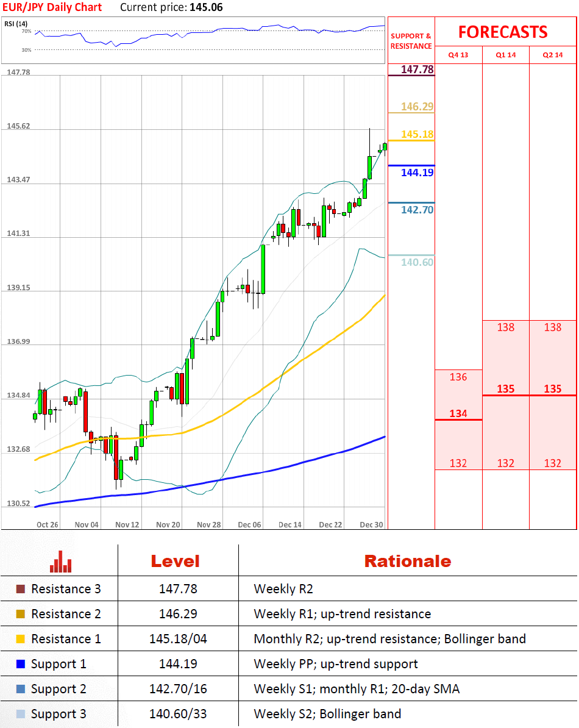Click the 'Support 3' row label
The width and height of the screenshot is (579, 728).
coord(59,714)
